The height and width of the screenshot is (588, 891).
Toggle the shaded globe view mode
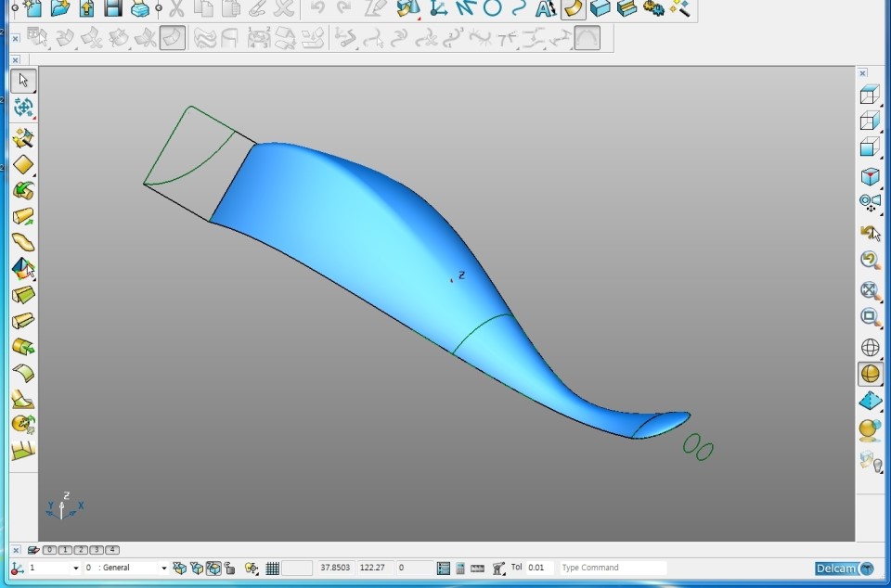[870, 374]
